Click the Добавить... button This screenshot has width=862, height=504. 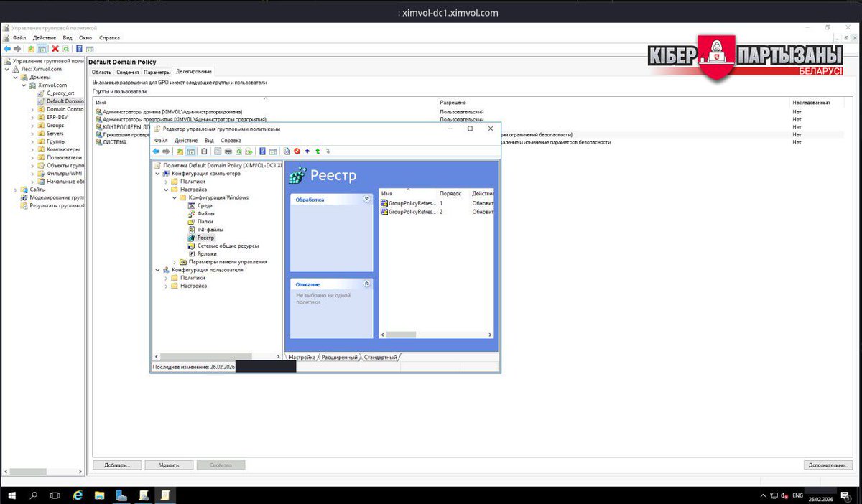pyautogui.click(x=117, y=465)
